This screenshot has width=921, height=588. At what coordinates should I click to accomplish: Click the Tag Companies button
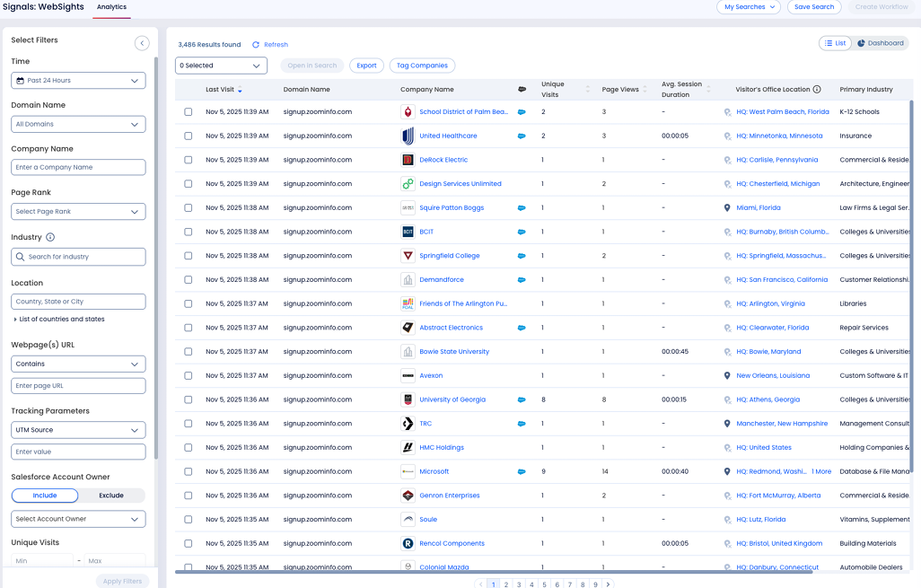(x=422, y=66)
